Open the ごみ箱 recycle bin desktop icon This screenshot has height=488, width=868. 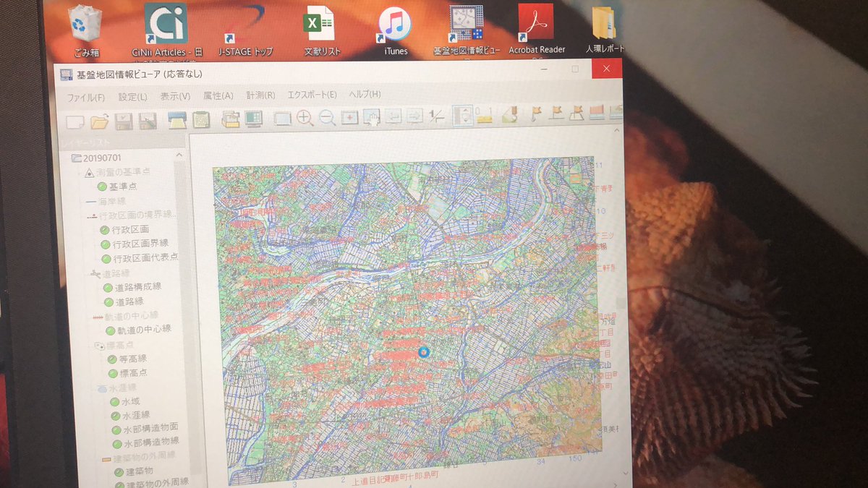pos(86,32)
